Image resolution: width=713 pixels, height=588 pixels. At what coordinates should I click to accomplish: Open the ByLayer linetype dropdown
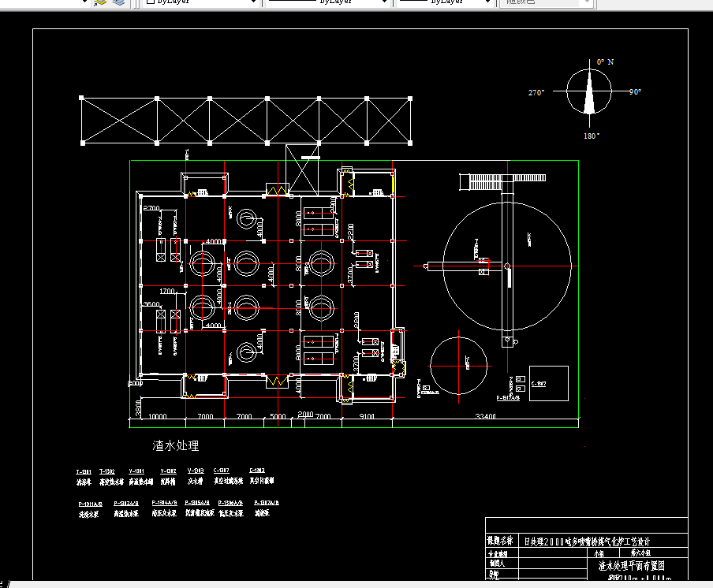click(x=327, y=2)
